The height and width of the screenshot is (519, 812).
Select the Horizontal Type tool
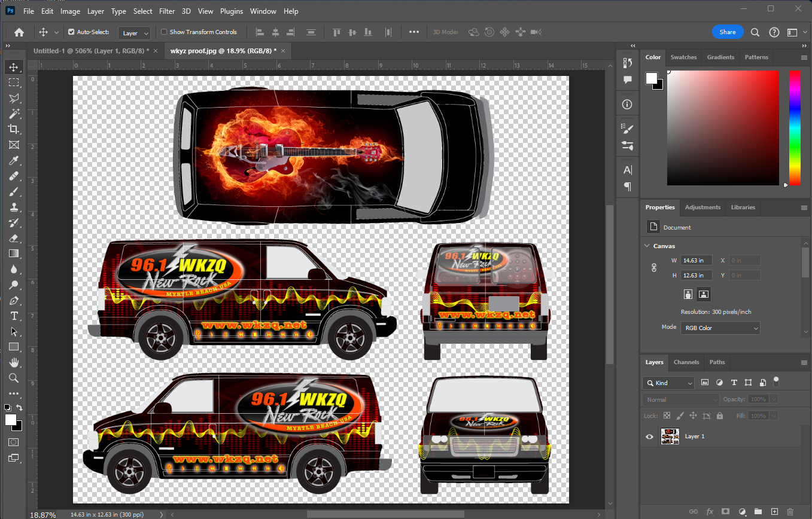point(14,316)
